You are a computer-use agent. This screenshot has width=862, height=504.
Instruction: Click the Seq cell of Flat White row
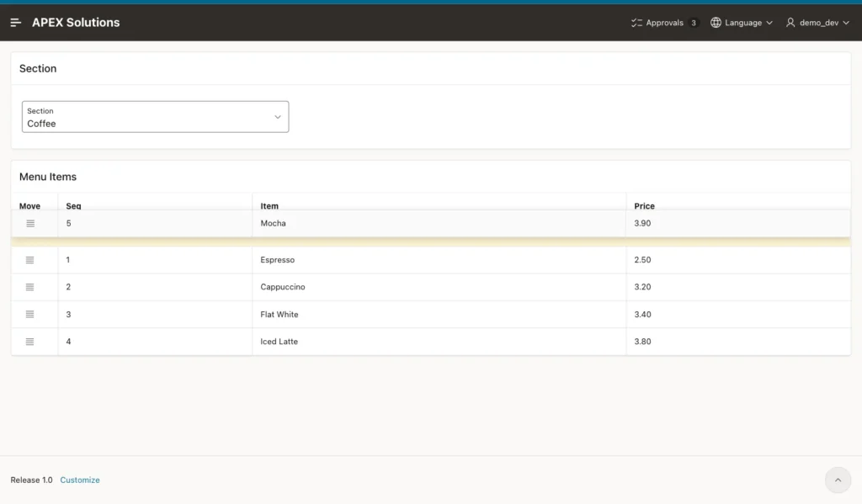(155, 315)
